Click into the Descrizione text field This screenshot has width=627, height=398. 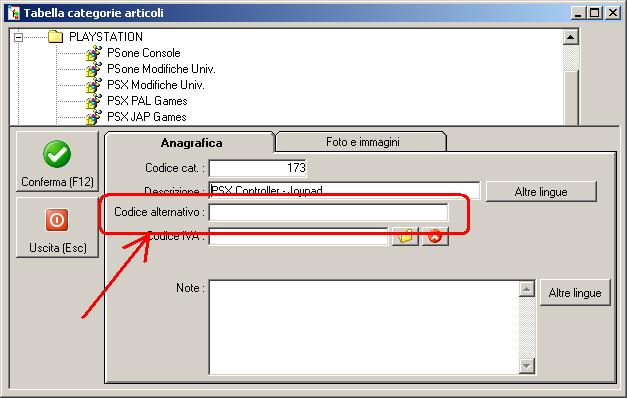click(344, 189)
